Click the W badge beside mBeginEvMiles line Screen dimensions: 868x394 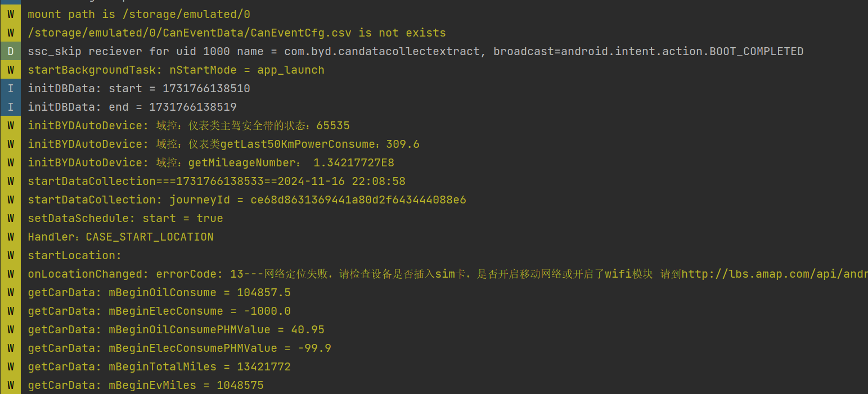[10, 386]
